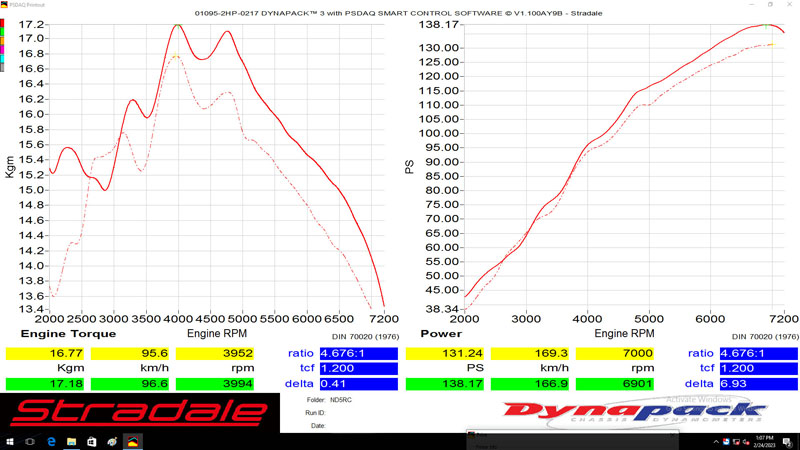This screenshot has width=800, height=450.
Task: Click the green 96.6 km/h cell
Action: pyautogui.click(x=130, y=384)
